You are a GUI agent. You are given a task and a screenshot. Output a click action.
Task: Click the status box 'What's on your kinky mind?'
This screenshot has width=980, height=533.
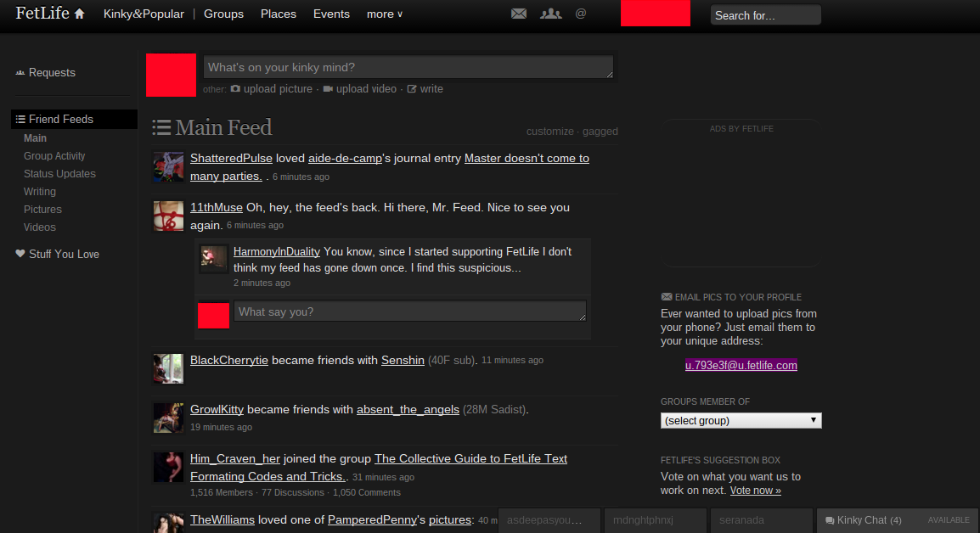(408, 67)
